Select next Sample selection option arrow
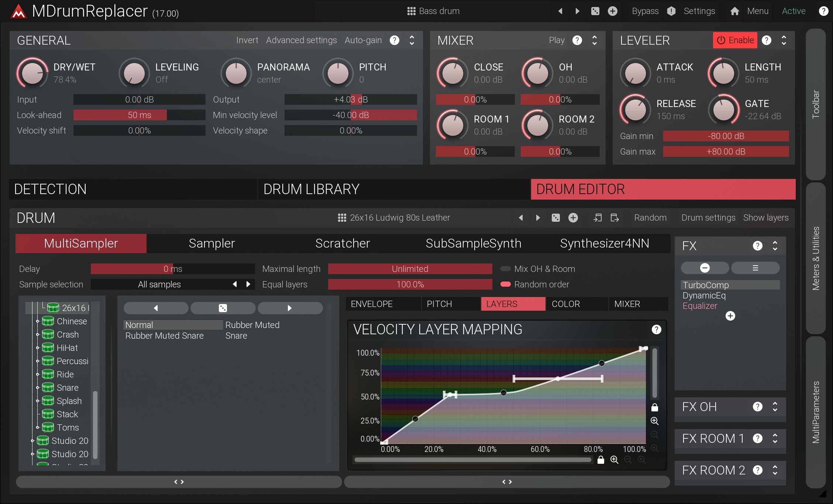 point(248,284)
